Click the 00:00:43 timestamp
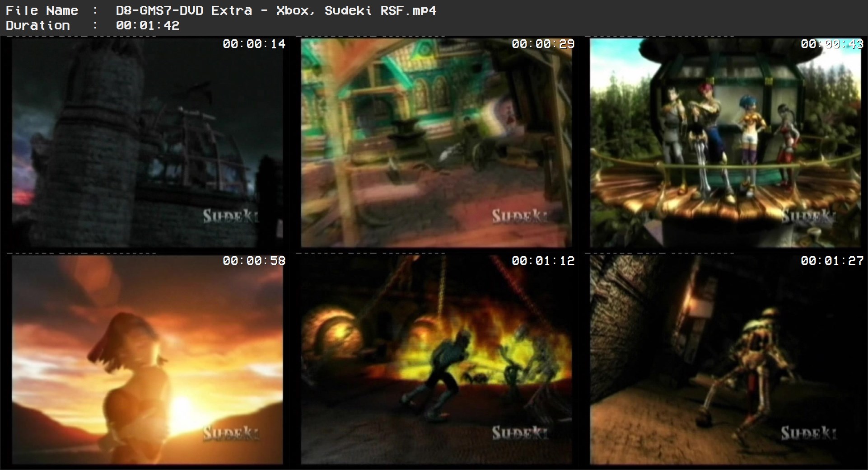This screenshot has height=470, width=868. click(832, 44)
